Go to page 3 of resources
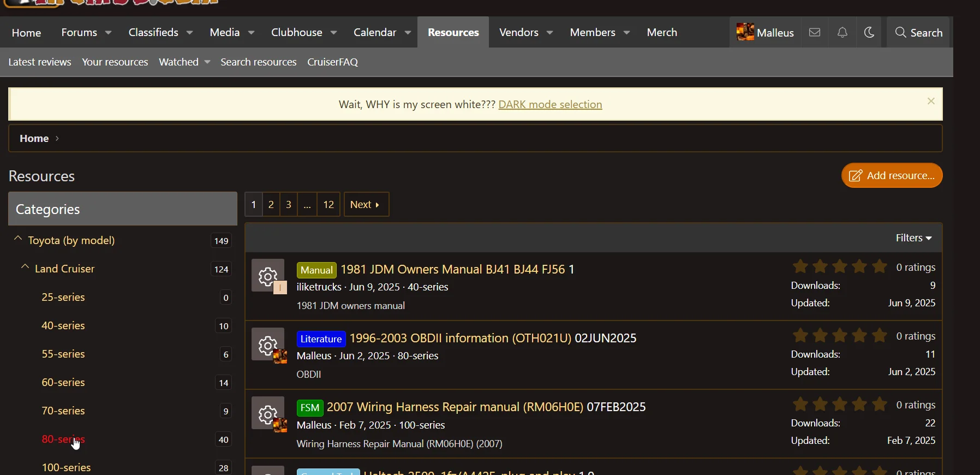 coord(289,205)
